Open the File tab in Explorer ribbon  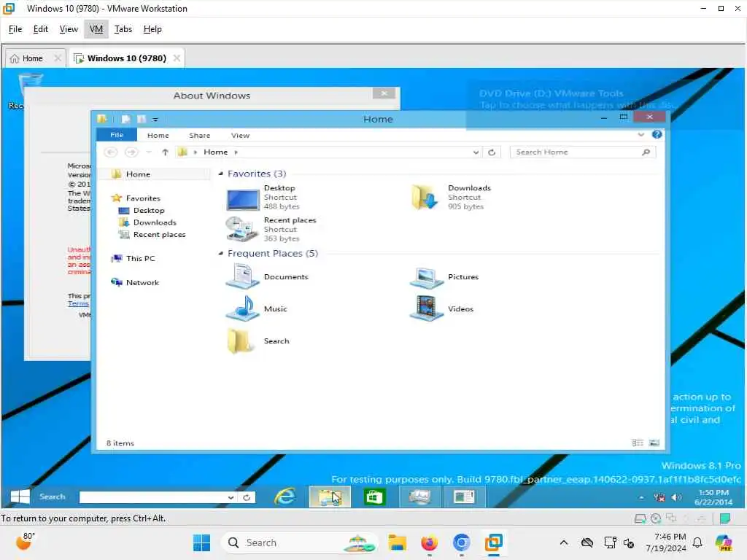coord(117,135)
